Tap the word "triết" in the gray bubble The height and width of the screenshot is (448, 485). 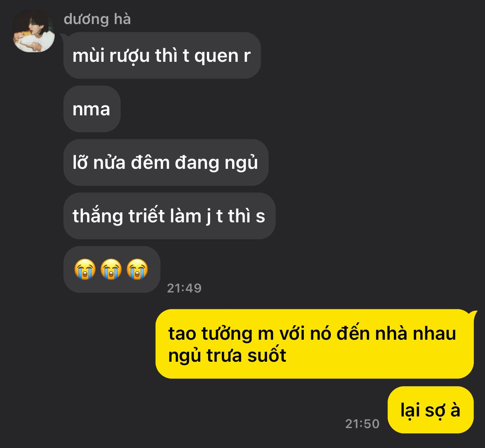(146, 215)
